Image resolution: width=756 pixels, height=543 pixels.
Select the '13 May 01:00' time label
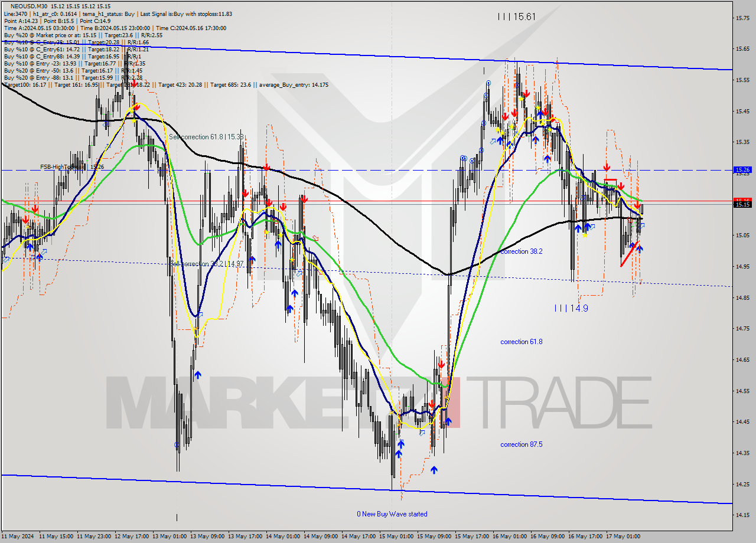(170, 537)
